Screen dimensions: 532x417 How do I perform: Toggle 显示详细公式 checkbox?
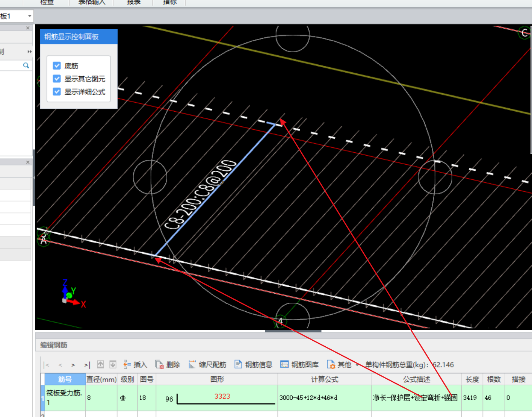click(x=57, y=91)
